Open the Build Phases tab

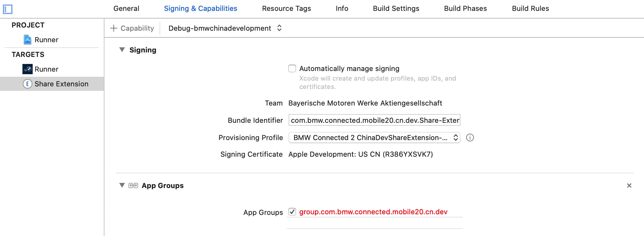click(x=465, y=9)
